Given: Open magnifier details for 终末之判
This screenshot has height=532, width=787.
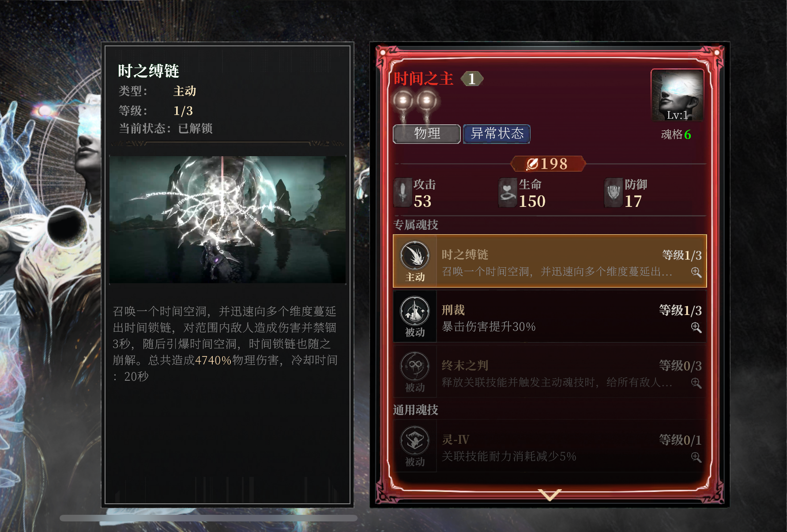Looking at the screenshot, I should (x=696, y=383).
